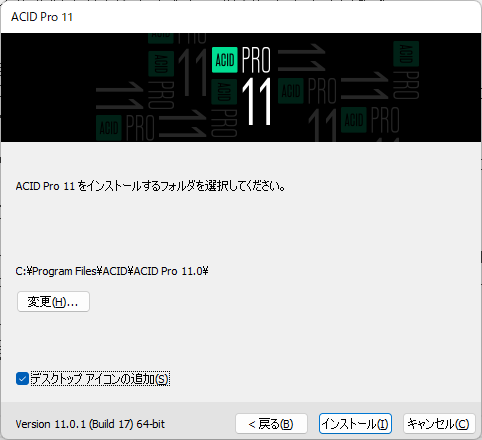Click the bright green ACID logo badge
Image resolution: width=482 pixels, height=440 pixels.
(225, 60)
